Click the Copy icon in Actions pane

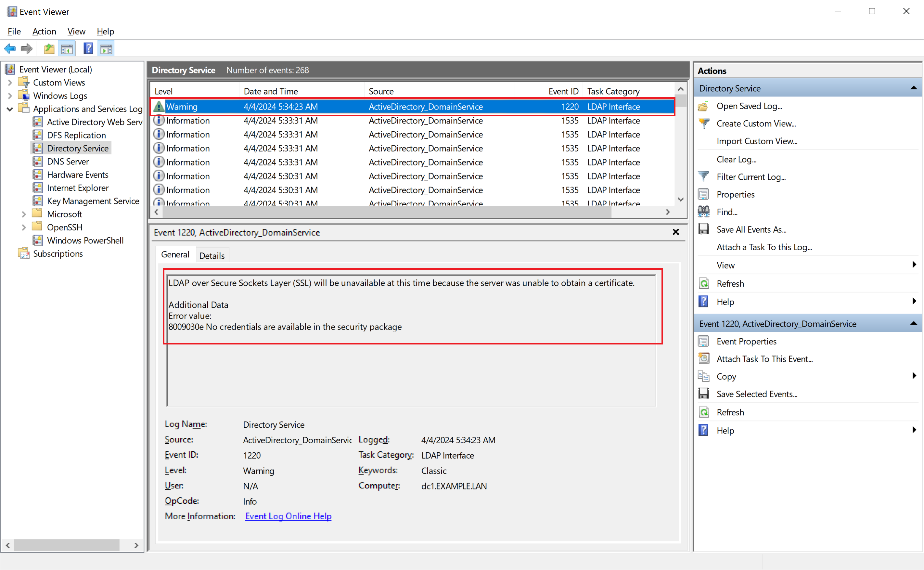(703, 377)
